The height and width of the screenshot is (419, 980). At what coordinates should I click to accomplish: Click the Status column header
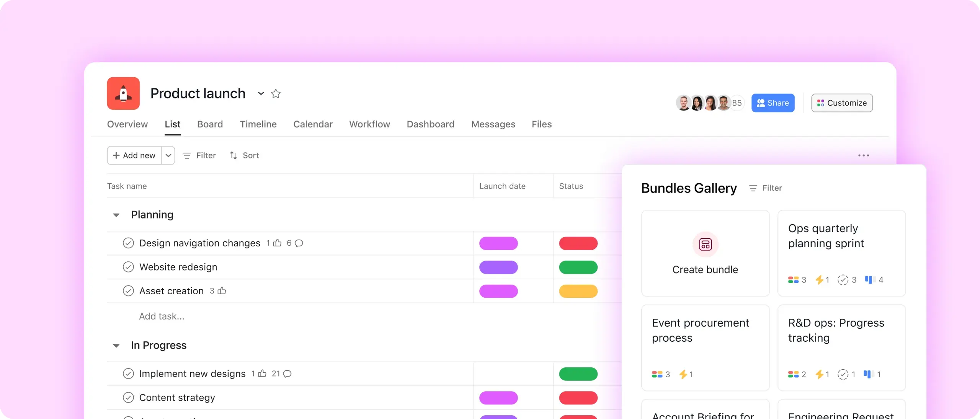[571, 186]
